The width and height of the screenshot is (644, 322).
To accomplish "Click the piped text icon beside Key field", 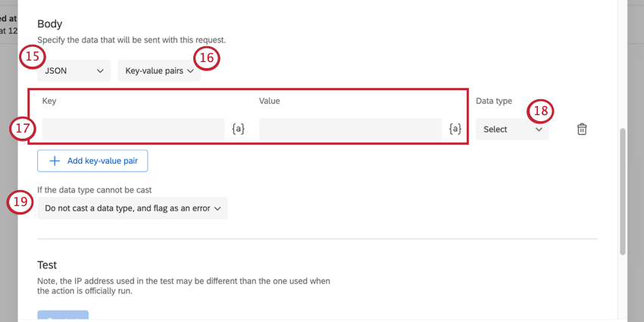I will click(x=238, y=130).
